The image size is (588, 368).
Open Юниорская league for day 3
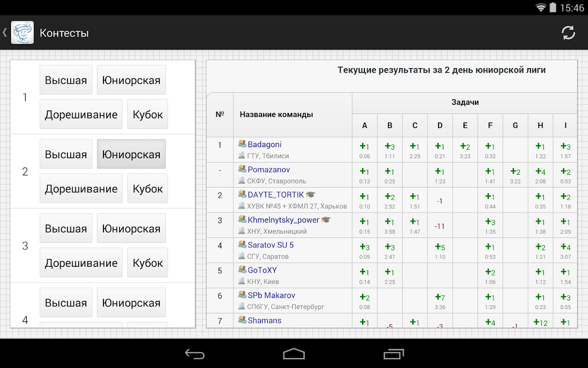131,229
